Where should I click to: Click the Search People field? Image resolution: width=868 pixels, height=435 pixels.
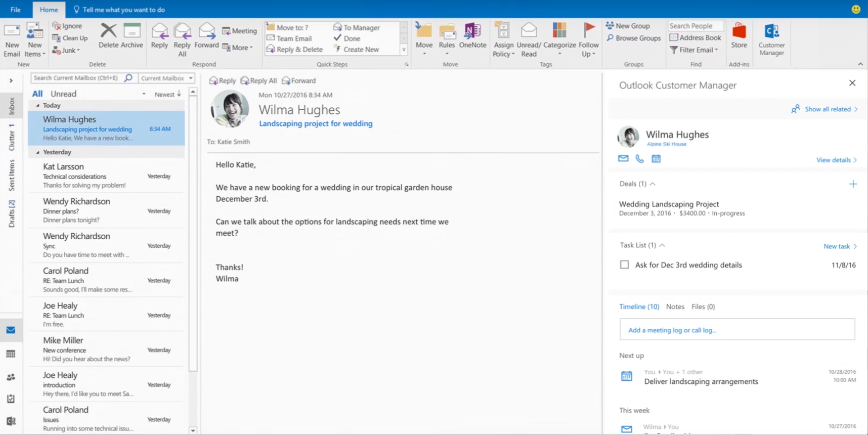pyautogui.click(x=696, y=26)
